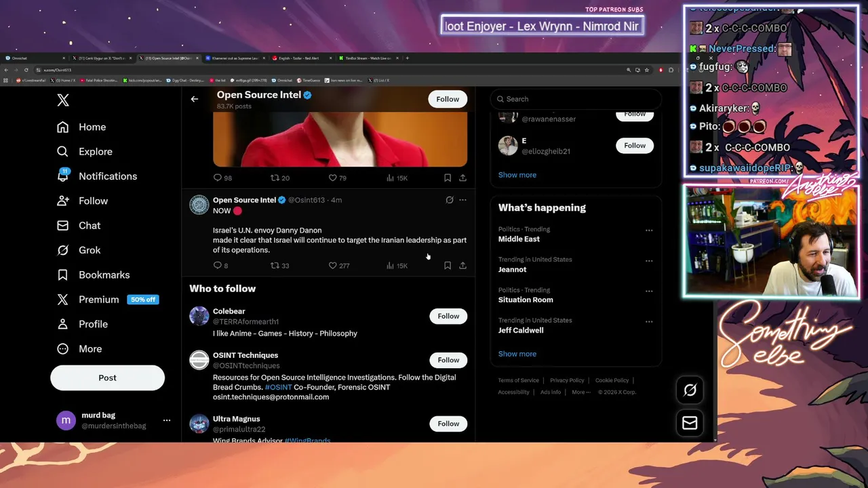Screen dimensions: 868x488
Task: Open Profile in the X sidebar
Action: (82, 324)
